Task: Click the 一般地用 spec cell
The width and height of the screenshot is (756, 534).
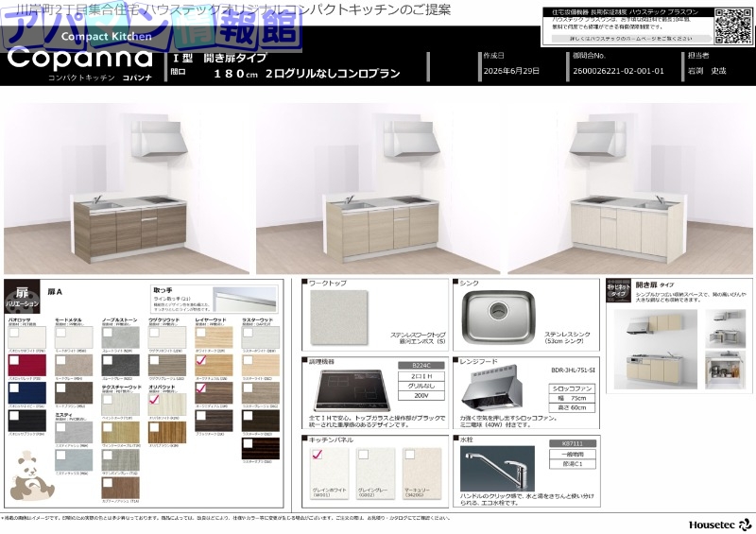Action: click(x=573, y=455)
